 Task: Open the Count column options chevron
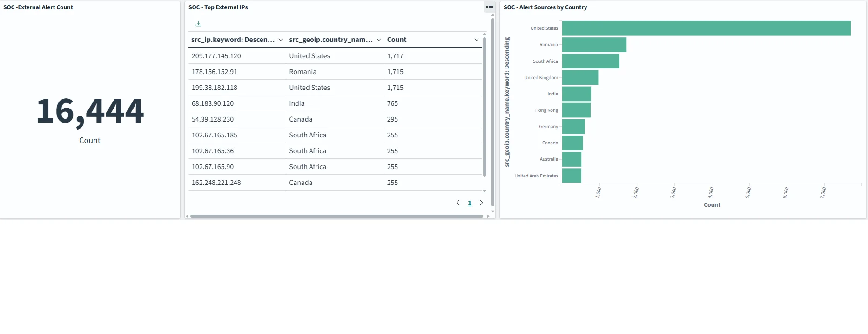tap(477, 40)
